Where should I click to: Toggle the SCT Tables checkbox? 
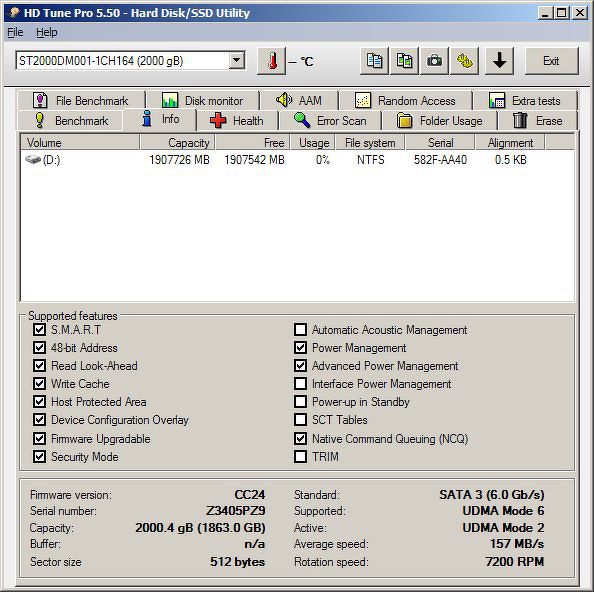coord(300,420)
